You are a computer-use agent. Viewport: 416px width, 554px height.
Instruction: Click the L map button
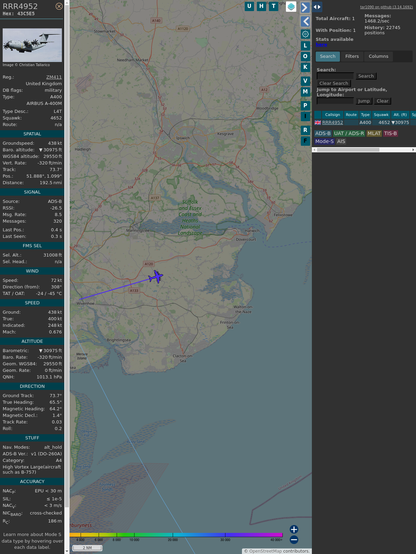(x=305, y=45)
